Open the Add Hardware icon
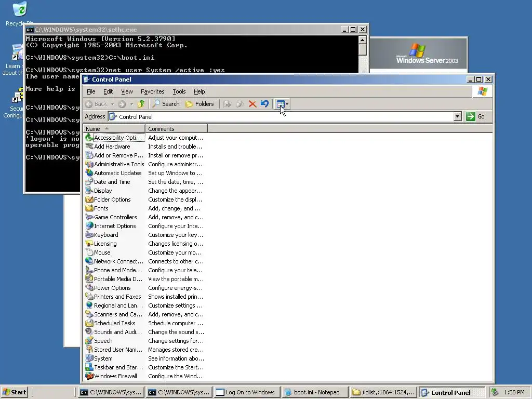Screen dimensions: 532x399 [89, 146]
